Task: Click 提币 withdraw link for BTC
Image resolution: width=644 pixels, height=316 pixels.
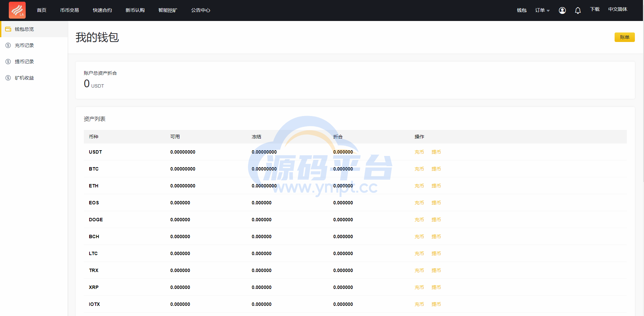Action: click(x=436, y=169)
